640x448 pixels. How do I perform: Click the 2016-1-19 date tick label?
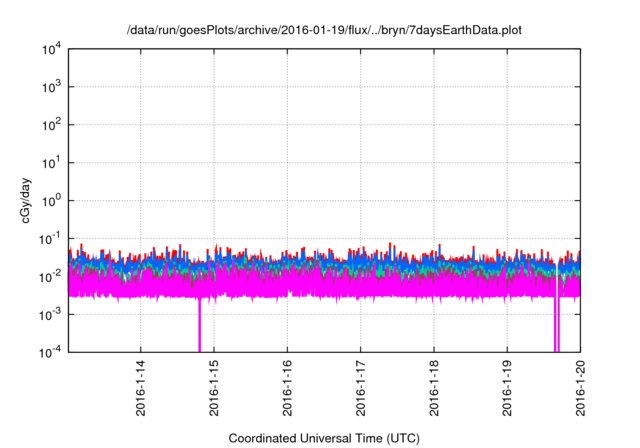coord(507,388)
